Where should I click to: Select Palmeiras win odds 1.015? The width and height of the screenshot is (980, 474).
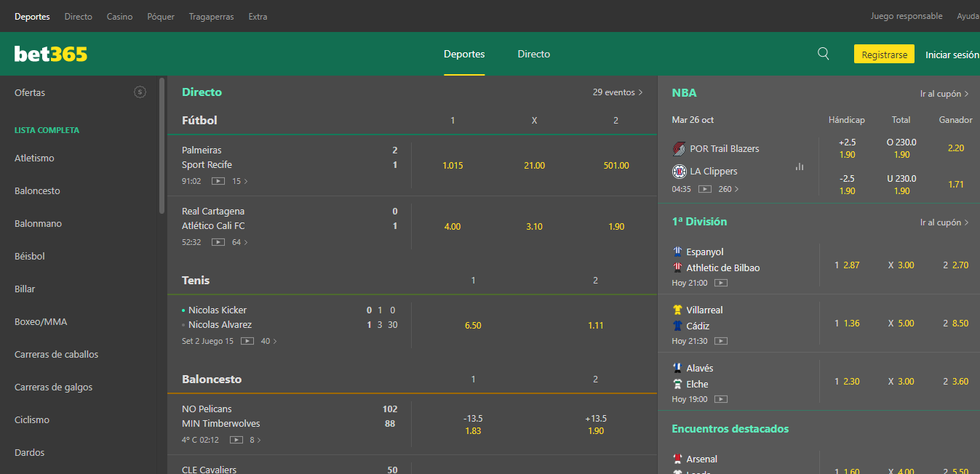point(453,165)
